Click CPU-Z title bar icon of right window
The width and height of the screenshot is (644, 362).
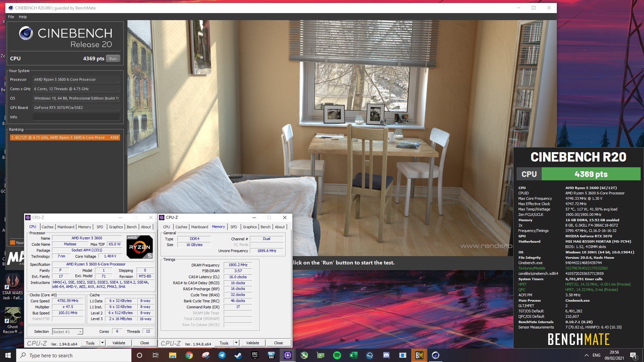coord(162,218)
